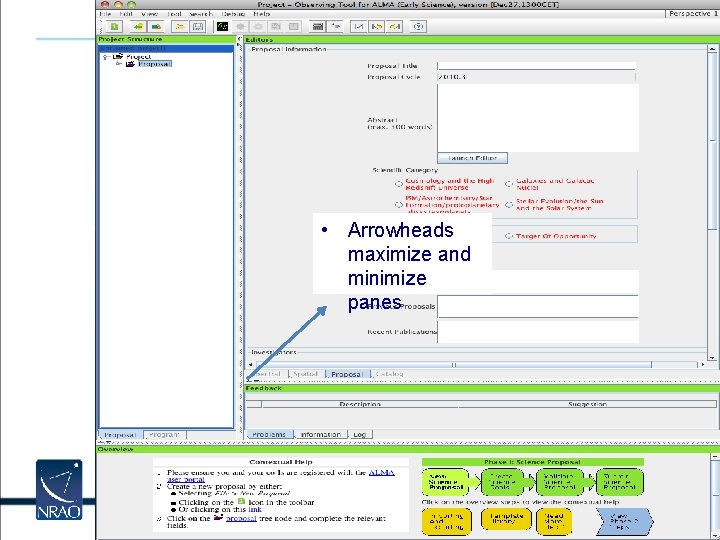
Task: Click the editor horizontal scrollbar right arrow
Action: pyautogui.click(x=703, y=365)
